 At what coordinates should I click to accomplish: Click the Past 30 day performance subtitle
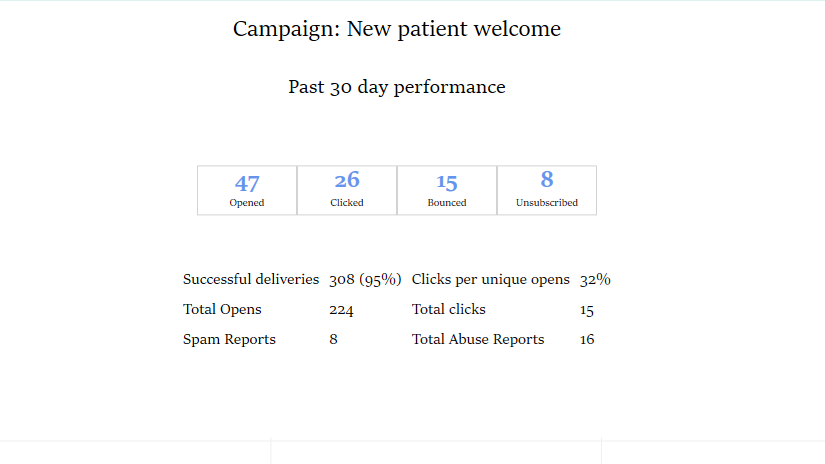tap(397, 87)
